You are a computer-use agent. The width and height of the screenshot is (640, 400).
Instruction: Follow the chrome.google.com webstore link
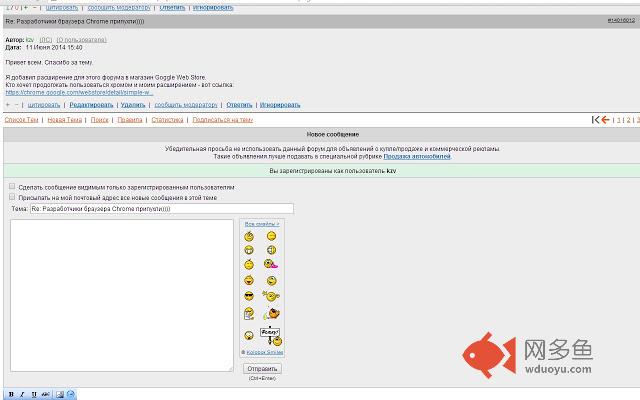coord(79,92)
